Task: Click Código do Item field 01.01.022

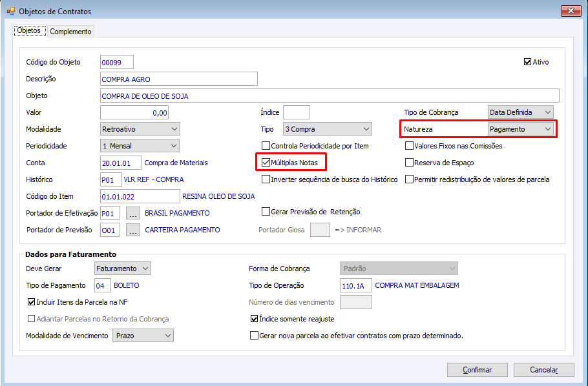Action: coord(140,196)
